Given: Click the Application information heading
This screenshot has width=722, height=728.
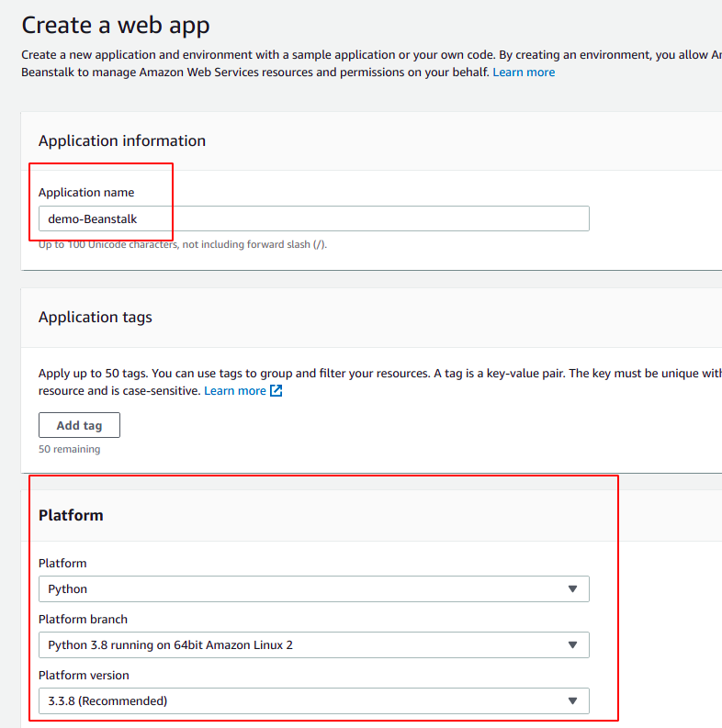Looking at the screenshot, I should [122, 140].
